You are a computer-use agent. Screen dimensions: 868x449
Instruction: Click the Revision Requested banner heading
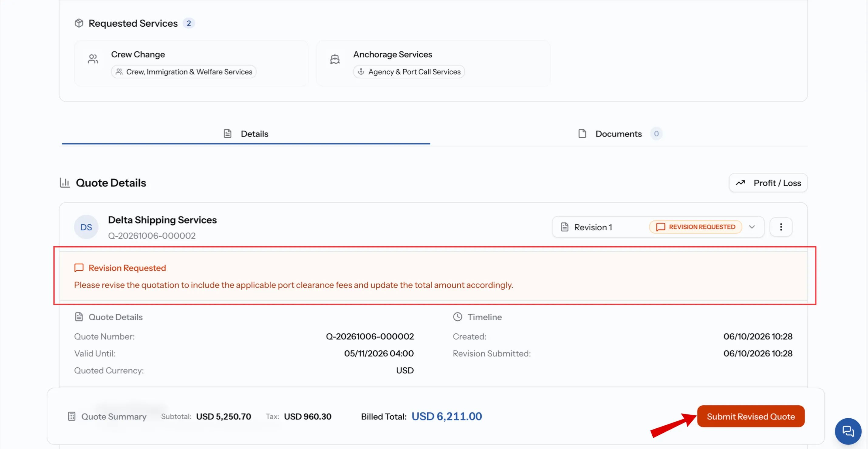[127, 268]
